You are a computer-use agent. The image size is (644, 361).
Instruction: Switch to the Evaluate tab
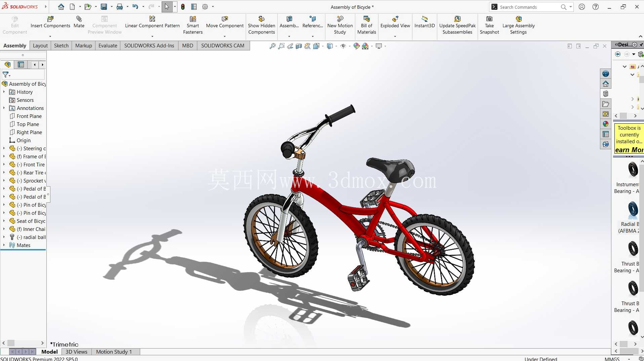click(x=108, y=46)
